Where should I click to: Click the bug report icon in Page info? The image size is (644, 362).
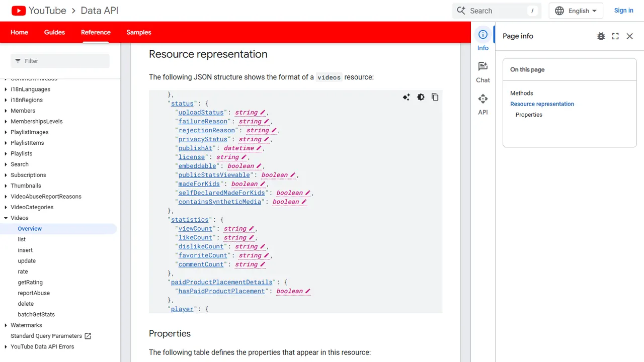coord(601,36)
